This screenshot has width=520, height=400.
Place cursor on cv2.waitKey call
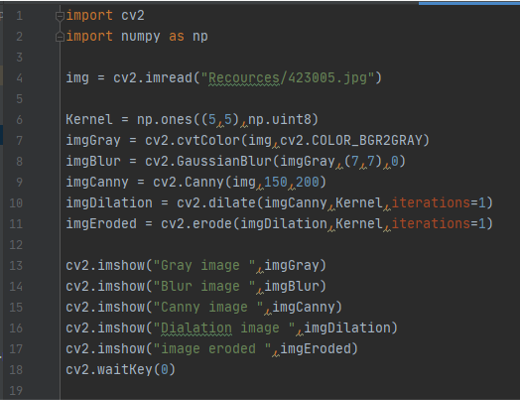coord(121,370)
